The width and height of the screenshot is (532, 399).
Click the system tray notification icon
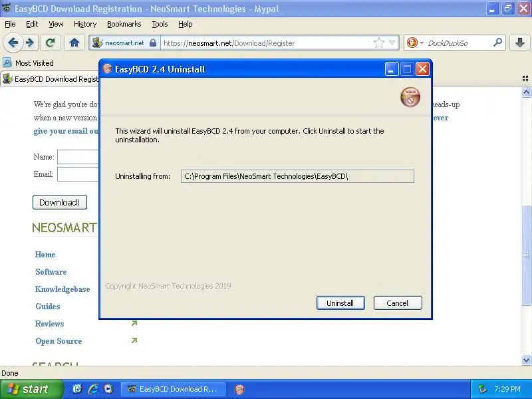481,389
